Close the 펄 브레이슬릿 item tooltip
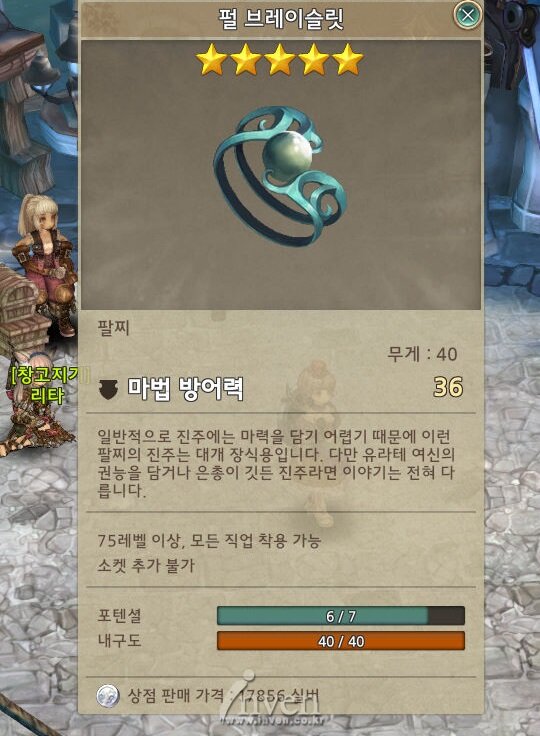The image size is (540, 736). 468,15
